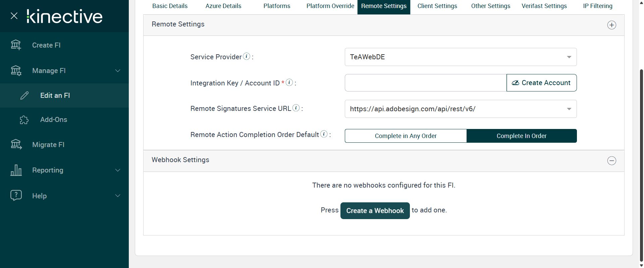The height and width of the screenshot is (268, 644).
Task: Click the Service Provider info icon
Action: (x=247, y=56)
